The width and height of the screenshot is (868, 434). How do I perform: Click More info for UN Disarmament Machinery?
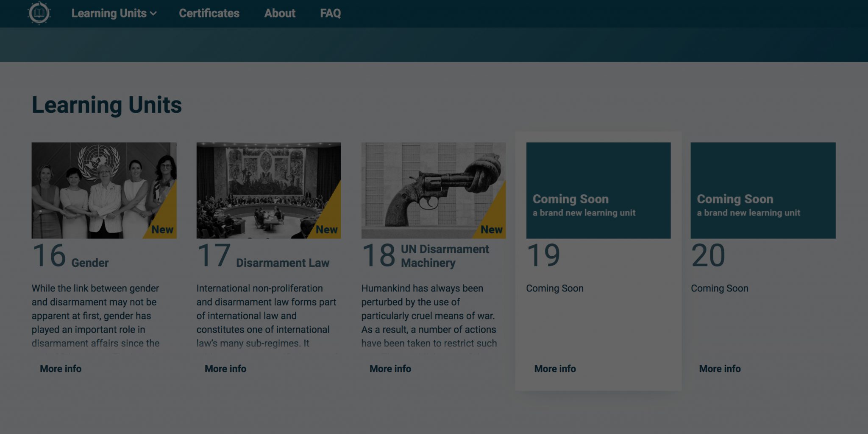[390, 369]
